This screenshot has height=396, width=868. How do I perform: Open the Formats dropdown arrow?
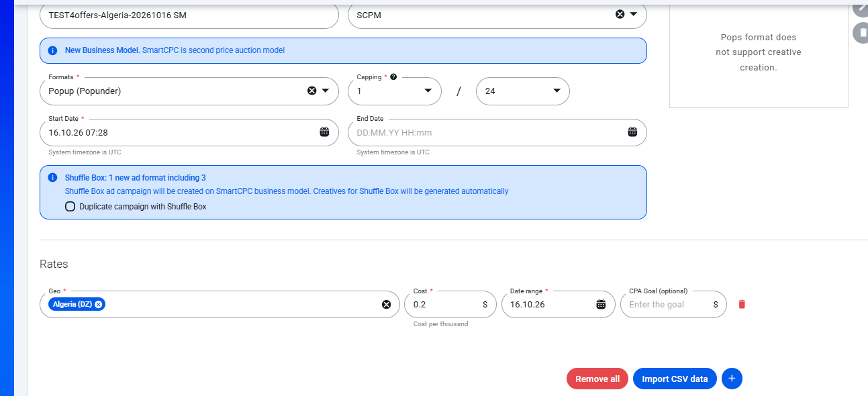point(325,91)
